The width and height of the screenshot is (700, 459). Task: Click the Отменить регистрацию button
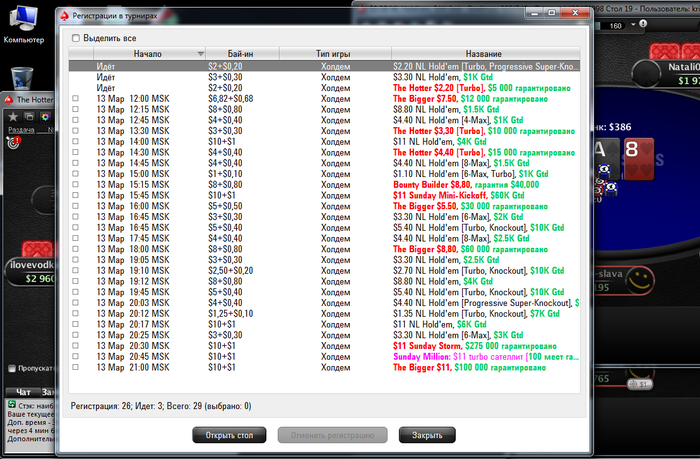coord(333,435)
